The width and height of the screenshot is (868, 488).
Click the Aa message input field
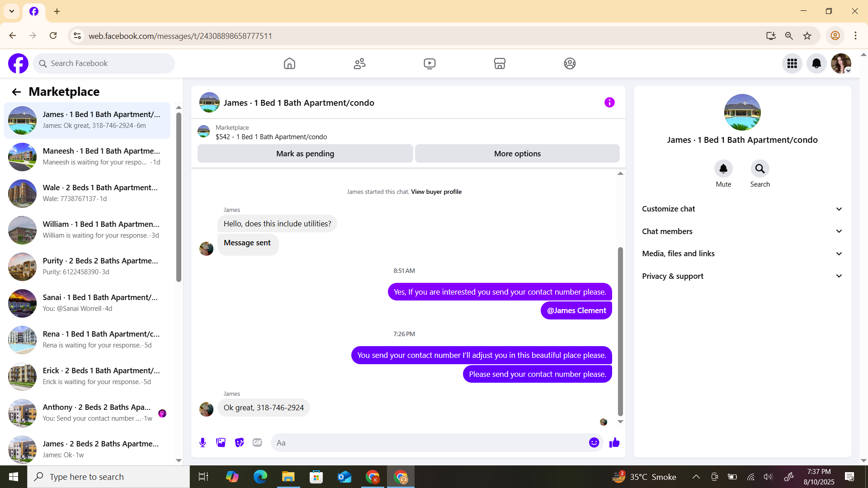[429, 443]
